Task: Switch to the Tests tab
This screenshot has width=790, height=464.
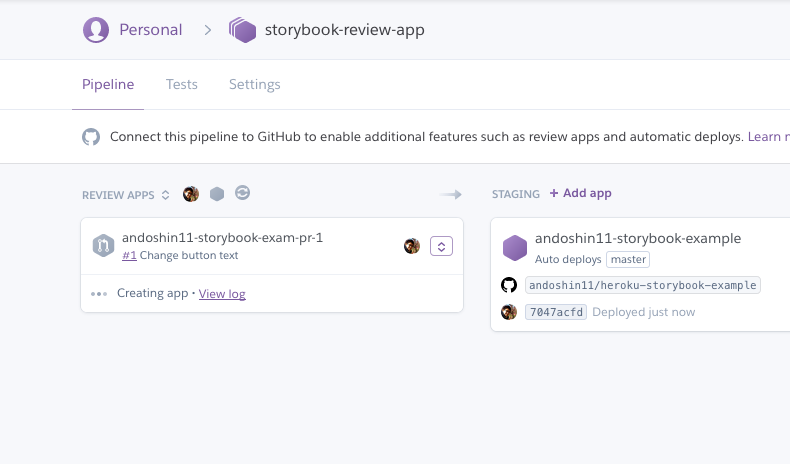Action: click(x=182, y=84)
